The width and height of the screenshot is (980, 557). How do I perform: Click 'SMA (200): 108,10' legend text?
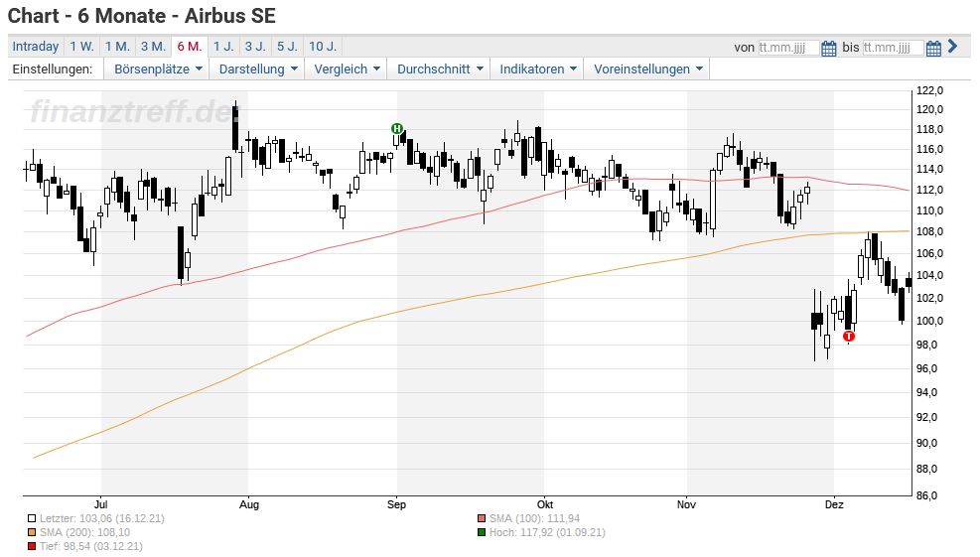point(85,532)
